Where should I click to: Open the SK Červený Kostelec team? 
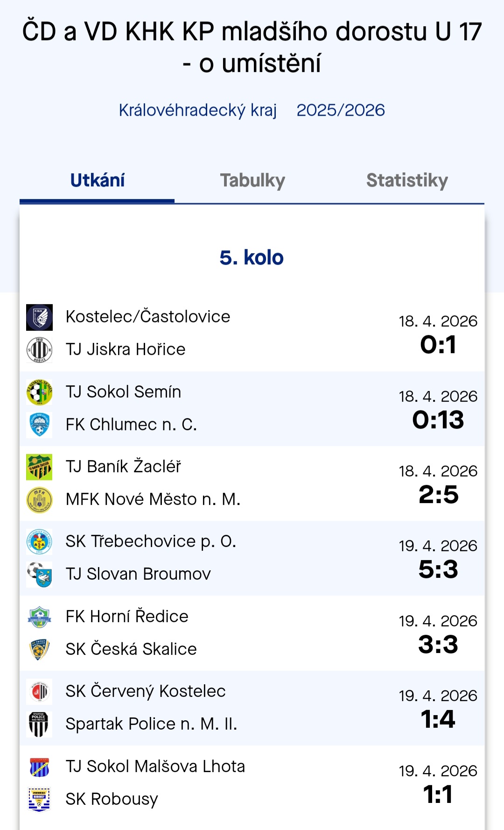[146, 691]
